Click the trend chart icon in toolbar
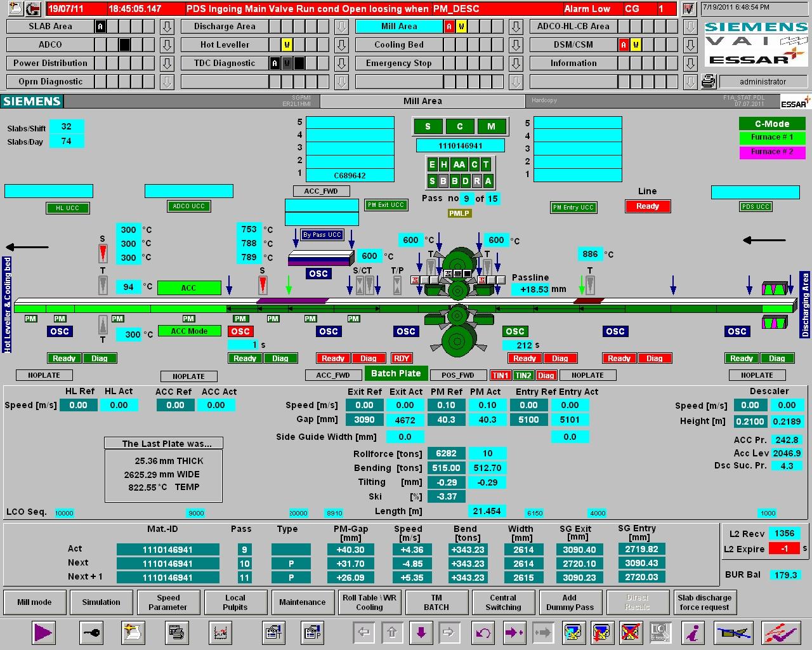 pyautogui.click(x=220, y=632)
